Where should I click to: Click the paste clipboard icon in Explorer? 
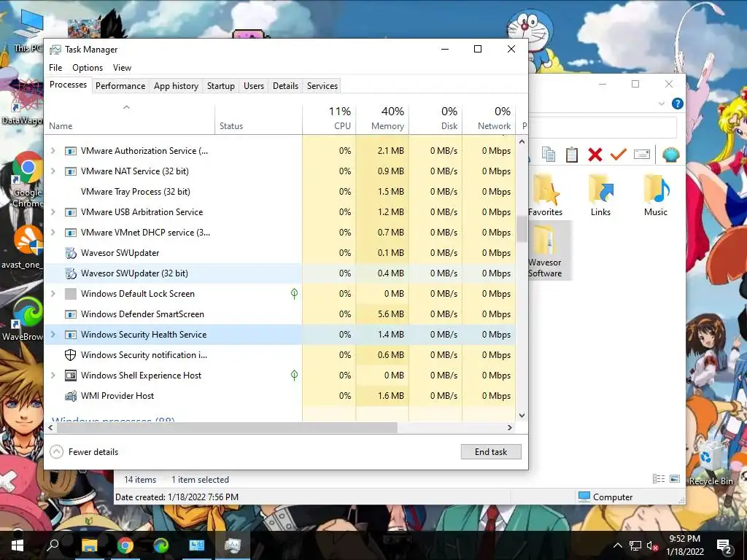(572, 155)
